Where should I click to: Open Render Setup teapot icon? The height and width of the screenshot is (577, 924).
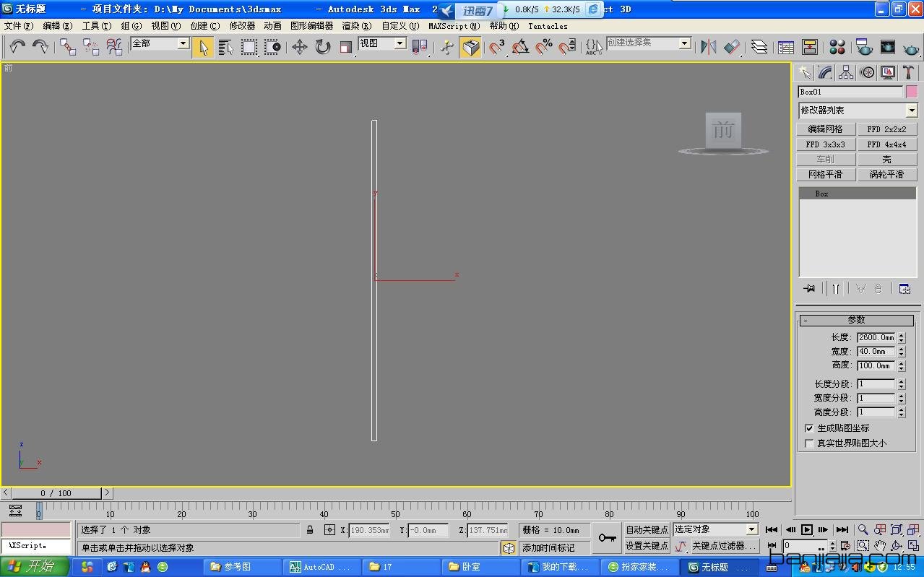pyautogui.click(x=864, y=47)
